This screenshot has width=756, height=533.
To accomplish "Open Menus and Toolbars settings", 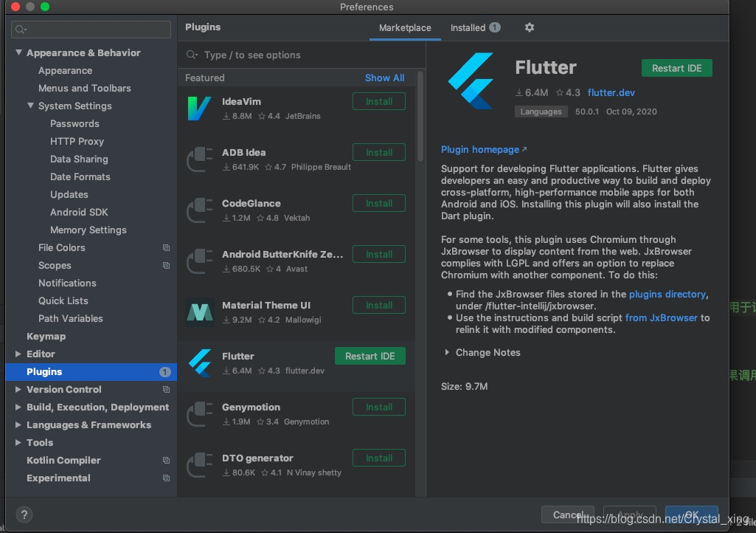I will (x=85, y=89).
